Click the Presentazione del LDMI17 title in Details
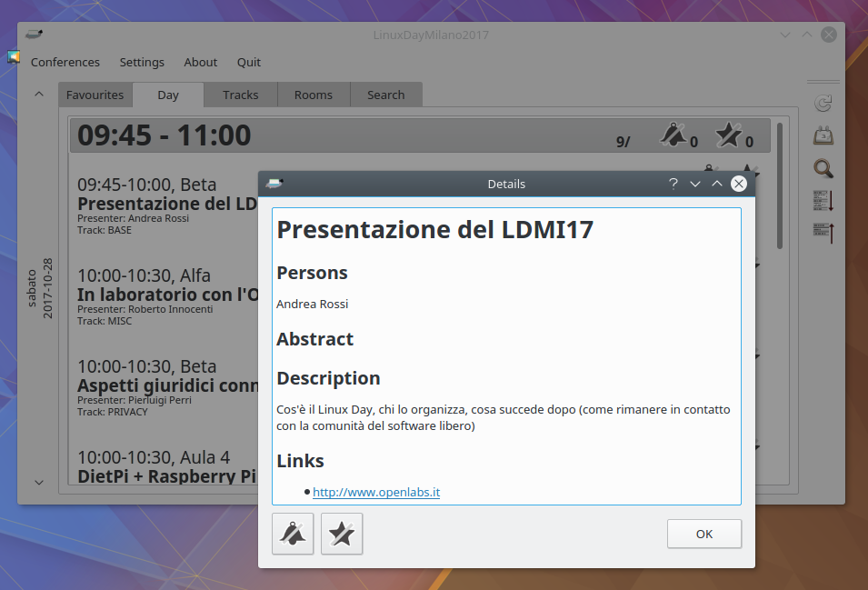The image size is (868, 590). click(x=435, y=230)
